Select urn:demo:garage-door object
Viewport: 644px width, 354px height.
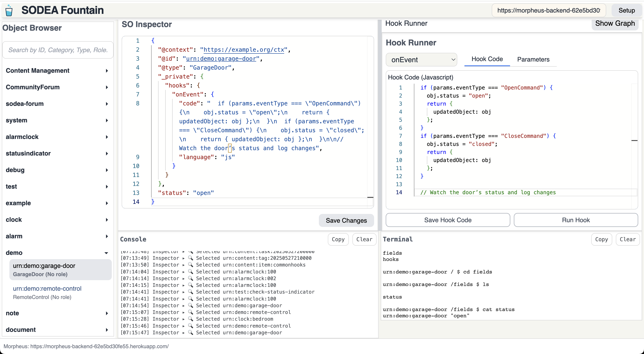coord(61,270)
